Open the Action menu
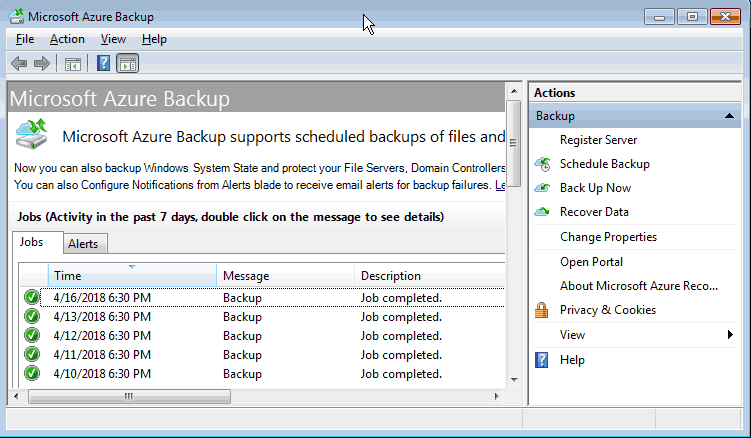 point(67,39)
